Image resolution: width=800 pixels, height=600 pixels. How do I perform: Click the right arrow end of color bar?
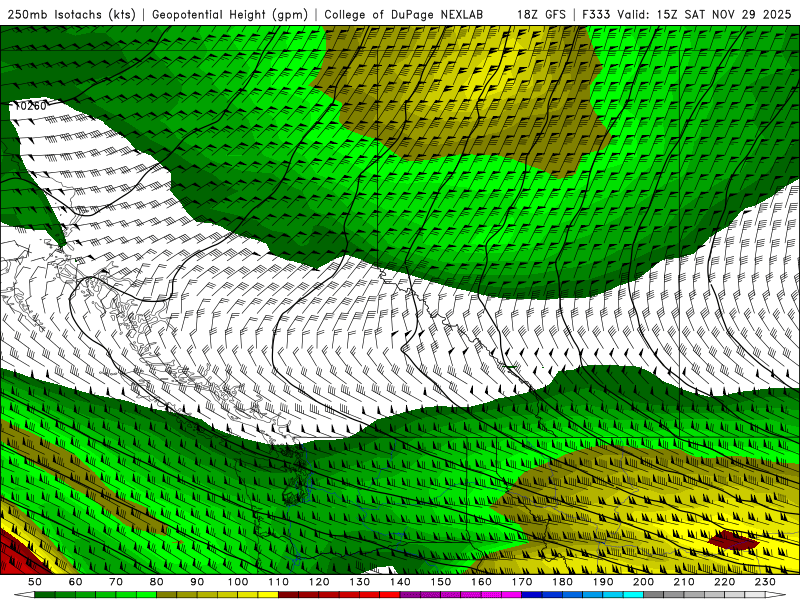776,595
